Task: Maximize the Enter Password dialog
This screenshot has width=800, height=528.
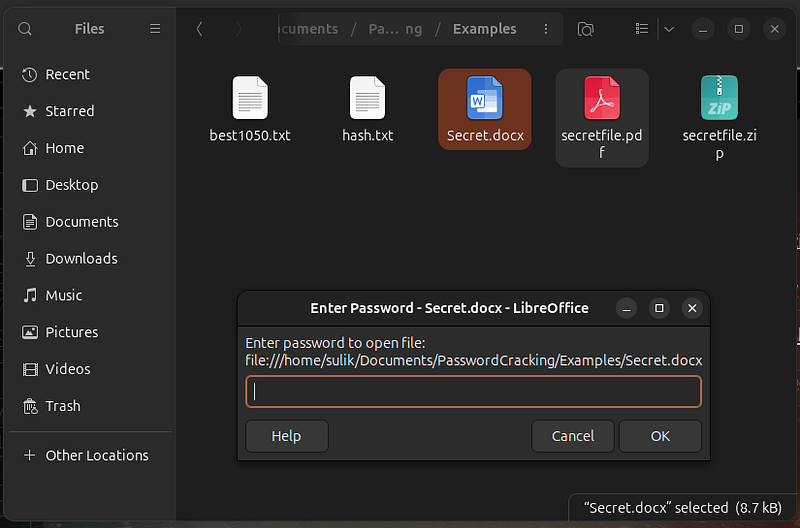Action: [x=659, y=308]
